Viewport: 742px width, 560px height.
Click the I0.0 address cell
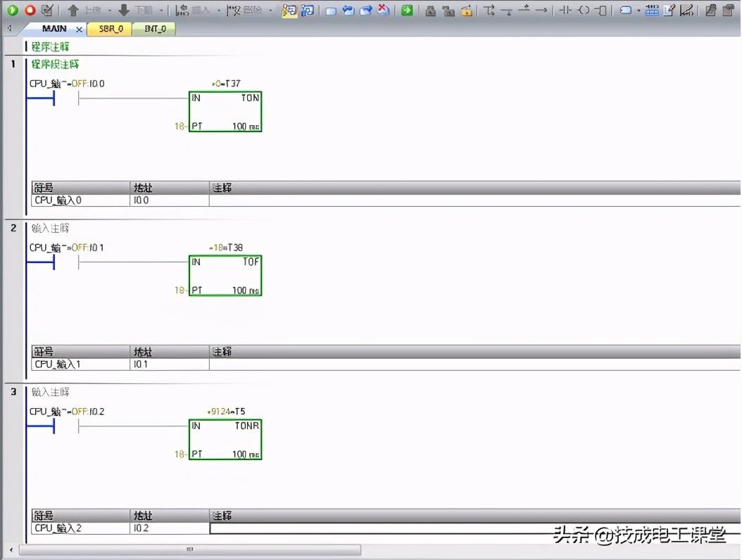(170, 200)
